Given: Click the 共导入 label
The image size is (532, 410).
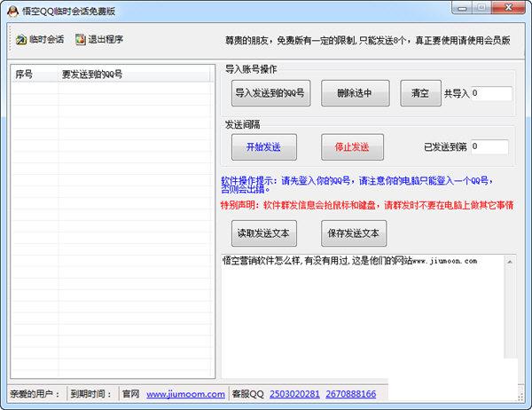Looking at the screenshot, I should pos(457,93).
